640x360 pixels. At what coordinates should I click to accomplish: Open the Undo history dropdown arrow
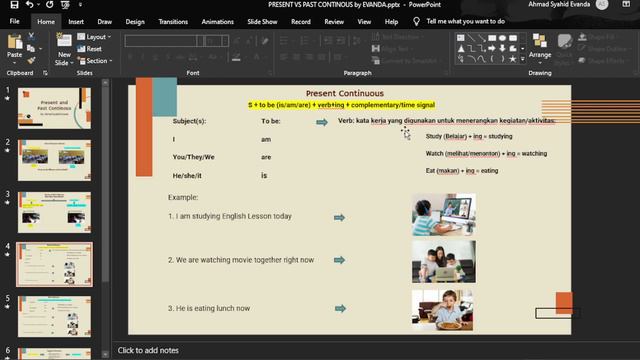[38, 4]
